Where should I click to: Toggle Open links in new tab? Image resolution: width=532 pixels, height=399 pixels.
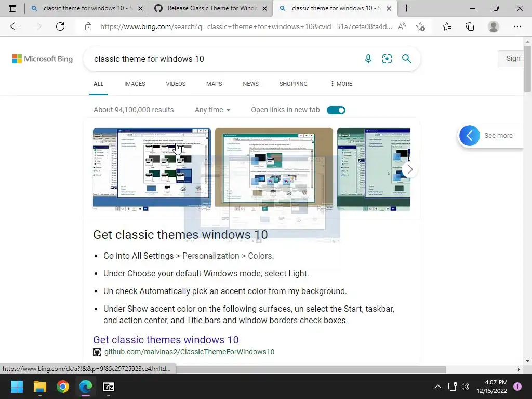pyautogui.click(x=336, y=110)
